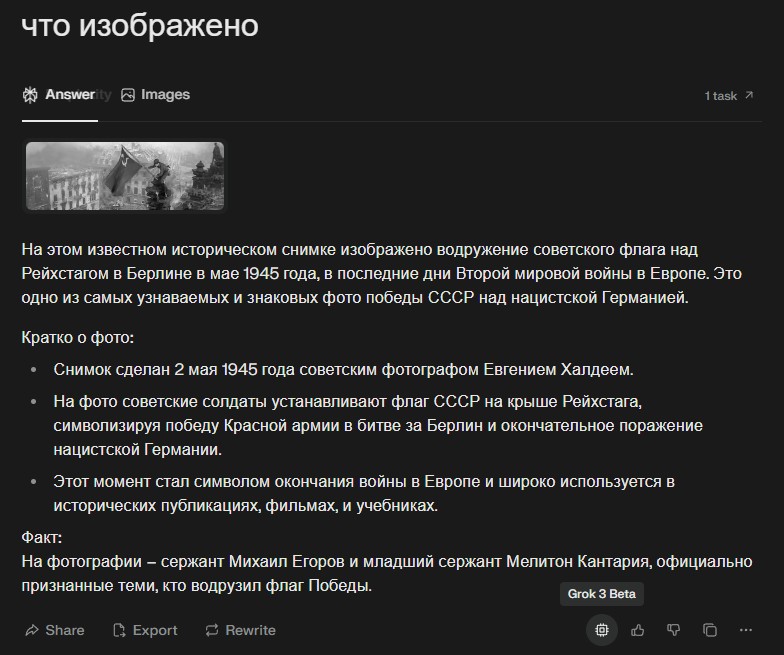Open the Images tab

[x=156, y=94]
